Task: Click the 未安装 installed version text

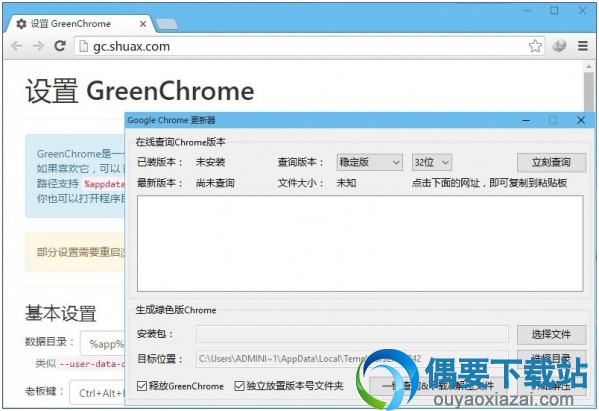Action: [210, 162]
